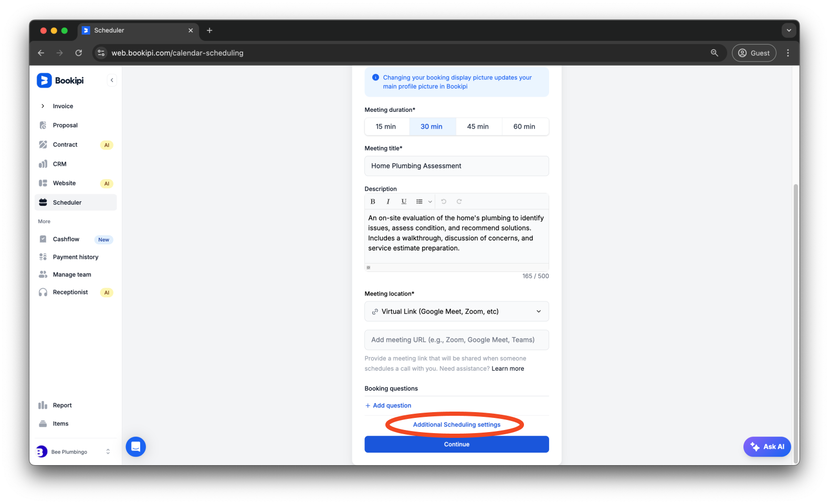Click the Meeting title input field
This screenshot has height=504, width=829.
coord(457,166)
